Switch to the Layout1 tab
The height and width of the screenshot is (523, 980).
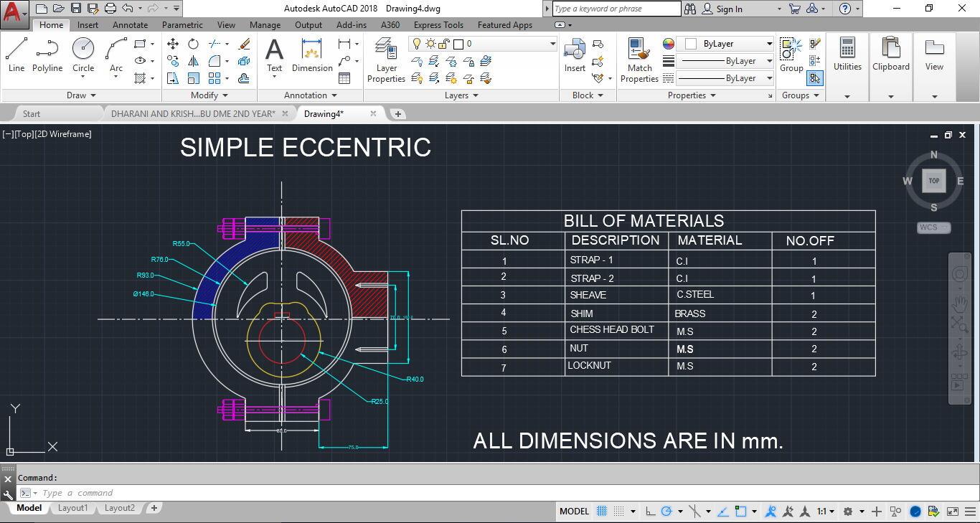72,508
